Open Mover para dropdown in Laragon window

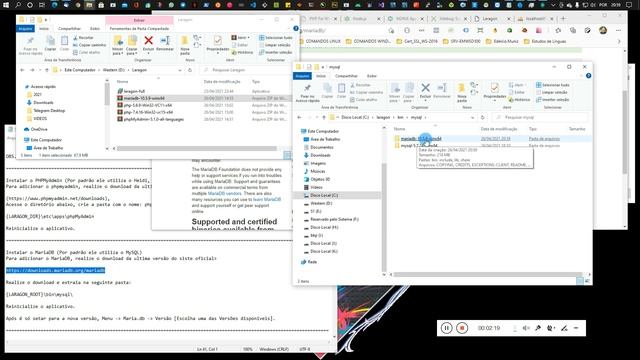click(118, 46)
